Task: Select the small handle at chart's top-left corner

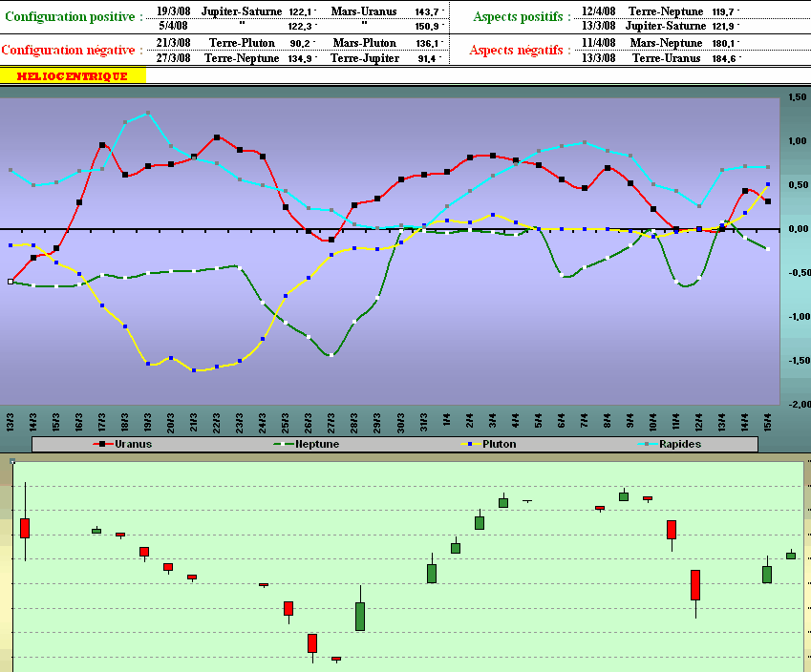Action: pyautogui.click(x=11, y=462)
